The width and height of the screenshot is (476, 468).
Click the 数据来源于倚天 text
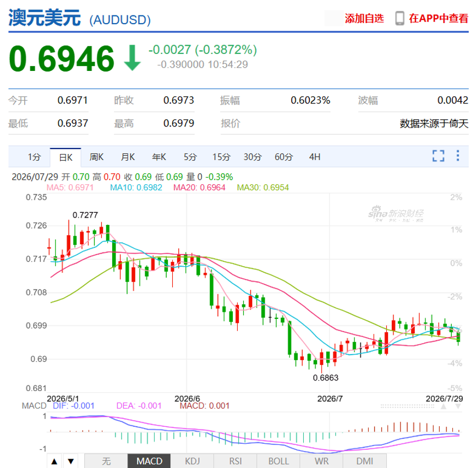(x=434, y=123)
